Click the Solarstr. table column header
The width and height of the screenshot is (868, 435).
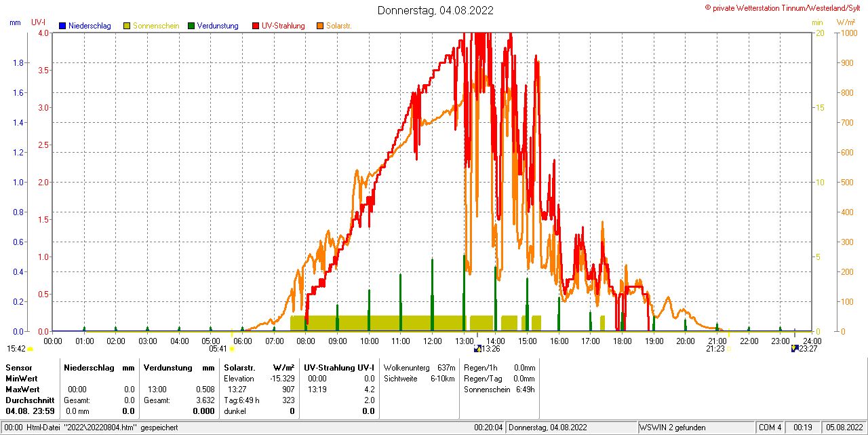pyautogui.click(x=239, y=367)
